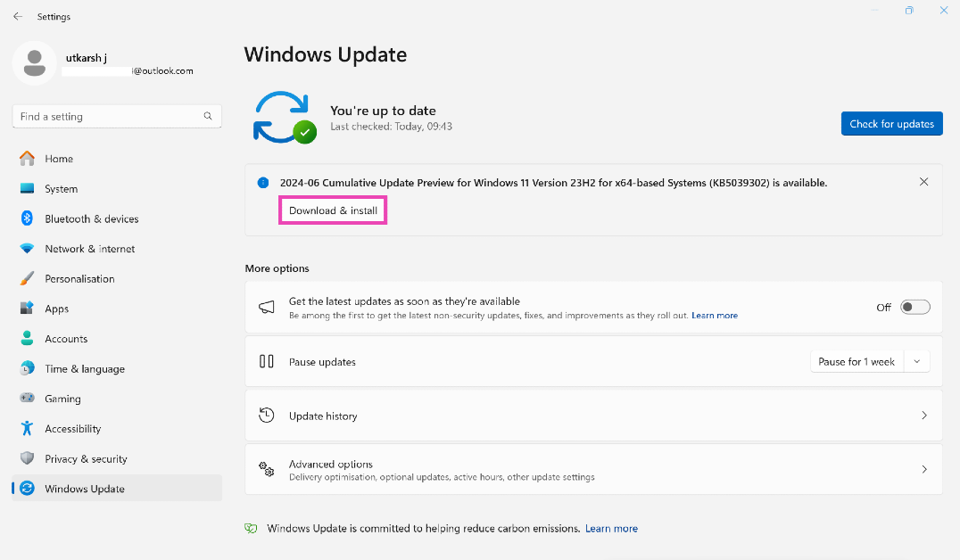Click the blue info icon beside the update notice
The height and width of the screenshot is (560, 960).
[263, 183]
